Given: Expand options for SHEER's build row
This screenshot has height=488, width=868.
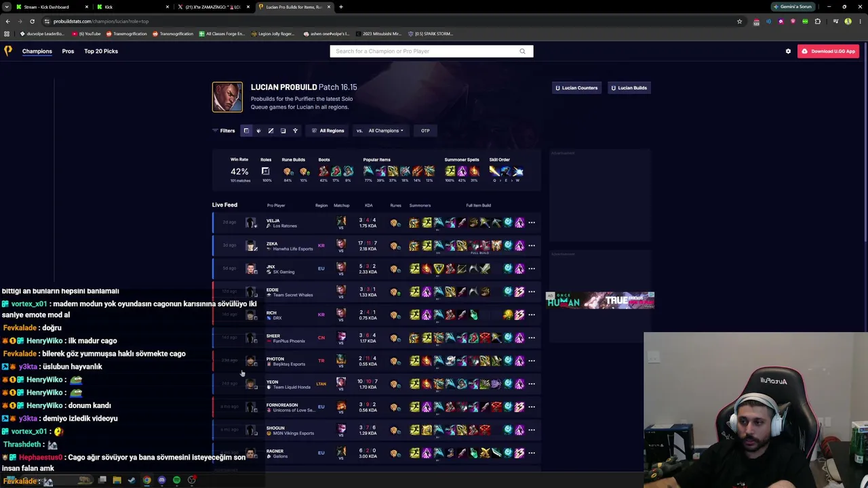Looking at the screenshot, I should (x=532, y=338).
